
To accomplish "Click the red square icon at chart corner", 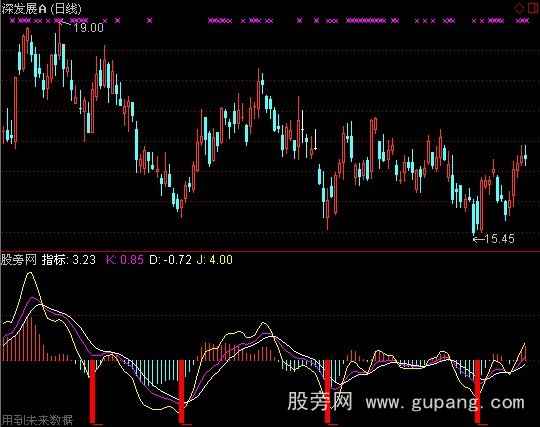I will (x=533, y=8).
